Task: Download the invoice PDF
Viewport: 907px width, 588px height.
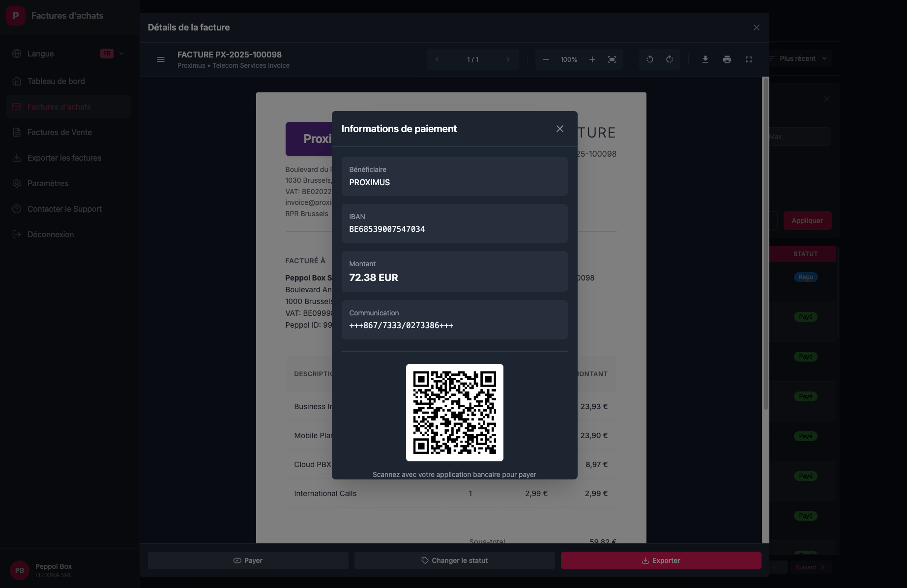Action: point(705,59)
